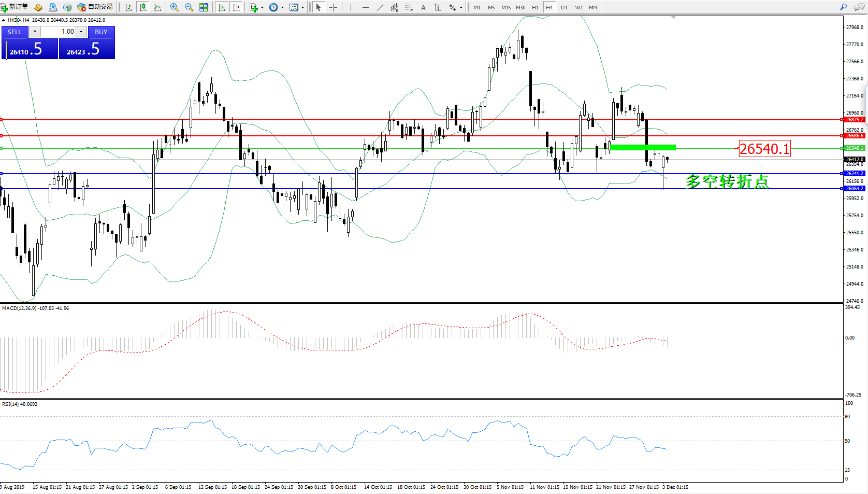This screenshot has width=868, height=494.
Task: Click the Zoom In magnifier icon
Action: 175,7
